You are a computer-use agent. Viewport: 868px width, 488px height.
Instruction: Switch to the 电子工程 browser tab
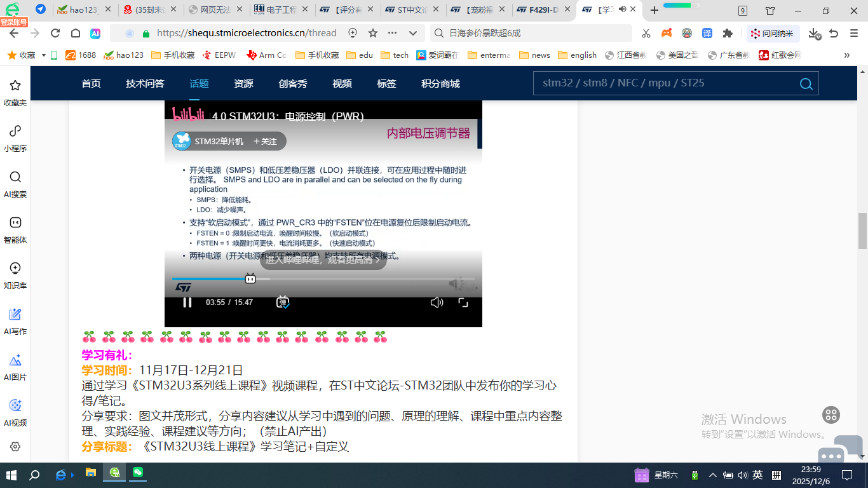pos(280,10)
